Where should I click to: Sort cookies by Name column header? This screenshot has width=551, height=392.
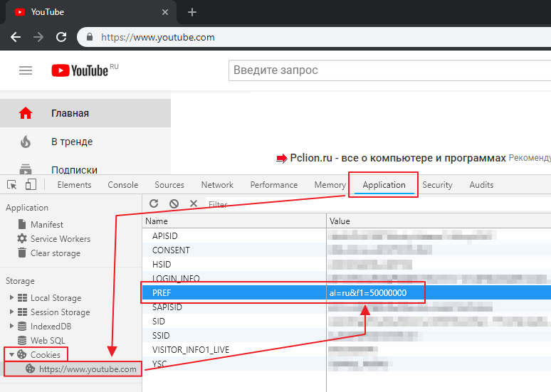[234, 221]
